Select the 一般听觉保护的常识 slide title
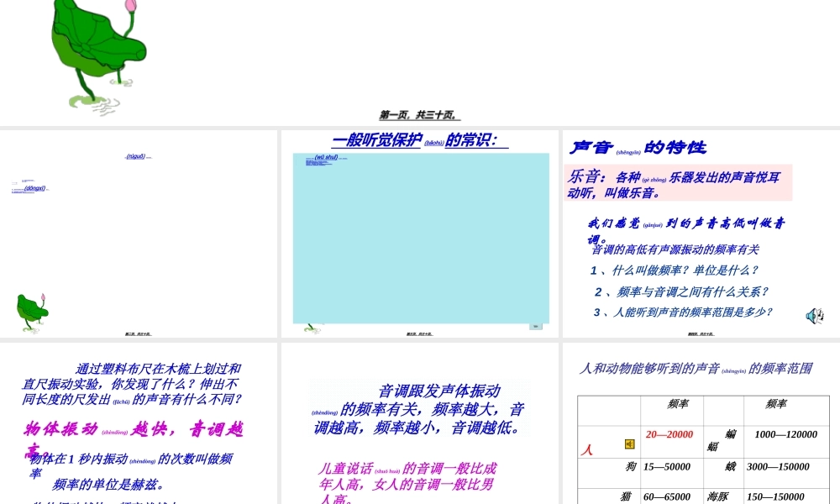Screen dimensions: 840x504 point(419,141)
